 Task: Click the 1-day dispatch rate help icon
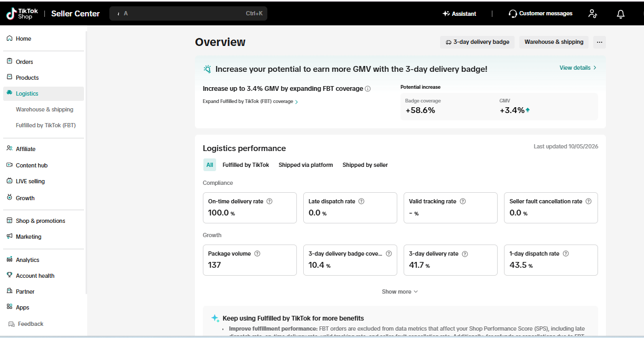(566, 253)
